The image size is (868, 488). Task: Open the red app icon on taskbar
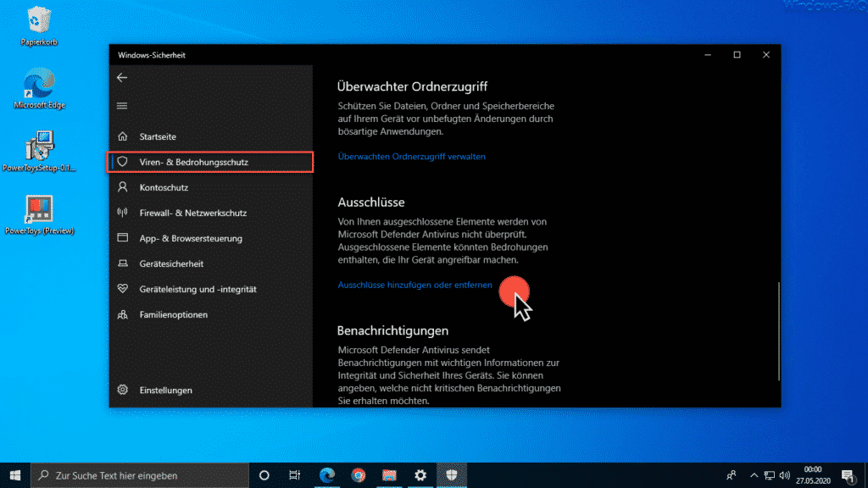tap(389, 475)
